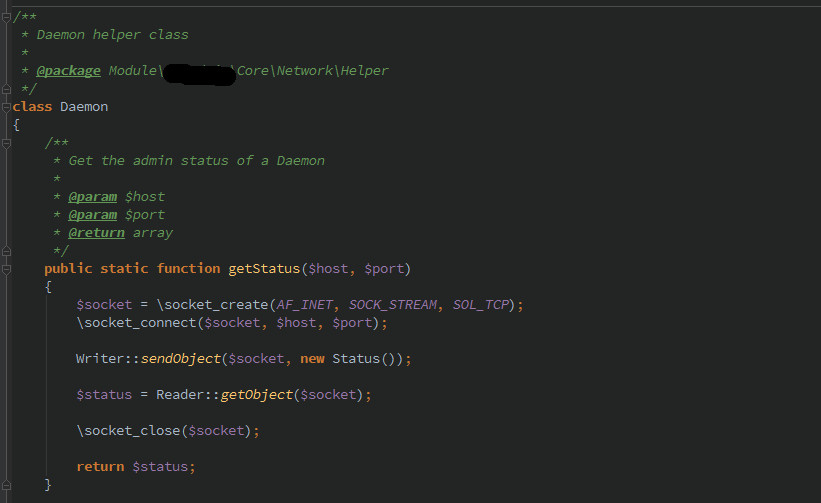The width and height of the screenshot is (821, 503).
Task: Collapse the getStatus function body
Action: point(6,269)
